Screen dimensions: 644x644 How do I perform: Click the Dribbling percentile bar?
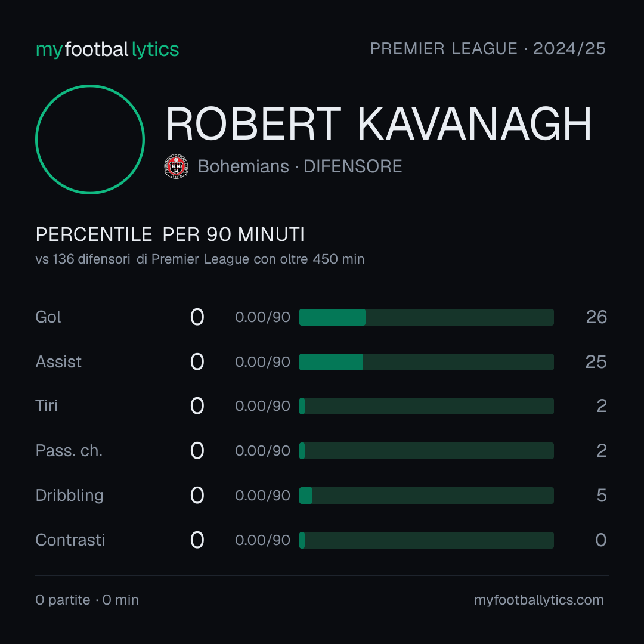[426, 496]
